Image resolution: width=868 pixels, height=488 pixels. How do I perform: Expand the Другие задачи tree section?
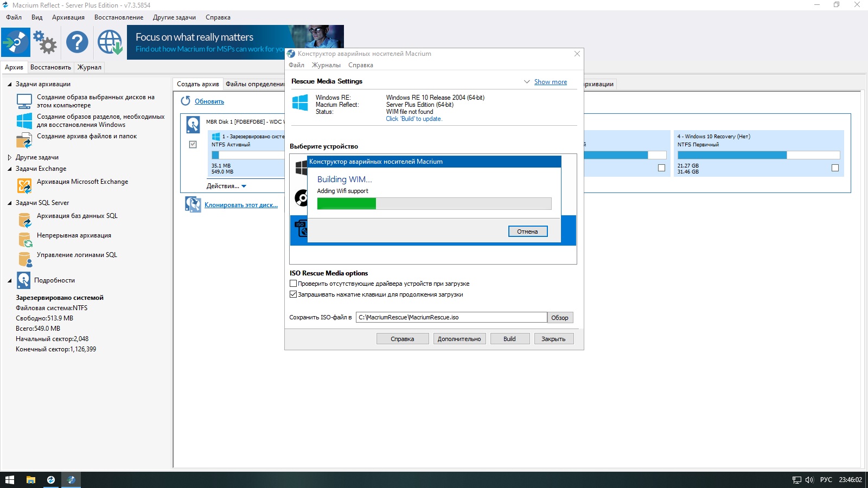9,157
